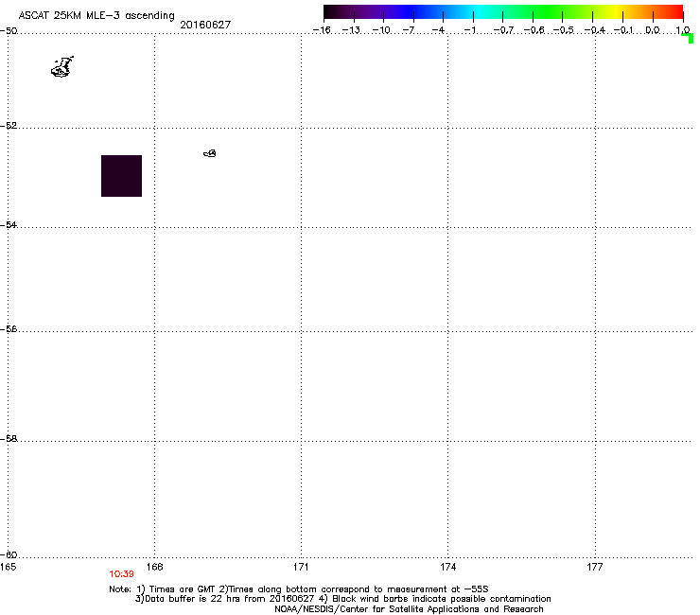700x615 pixels.
Task: Click the -58 latitude axis label
Action: pyautogui.click(x=9, y=439)
